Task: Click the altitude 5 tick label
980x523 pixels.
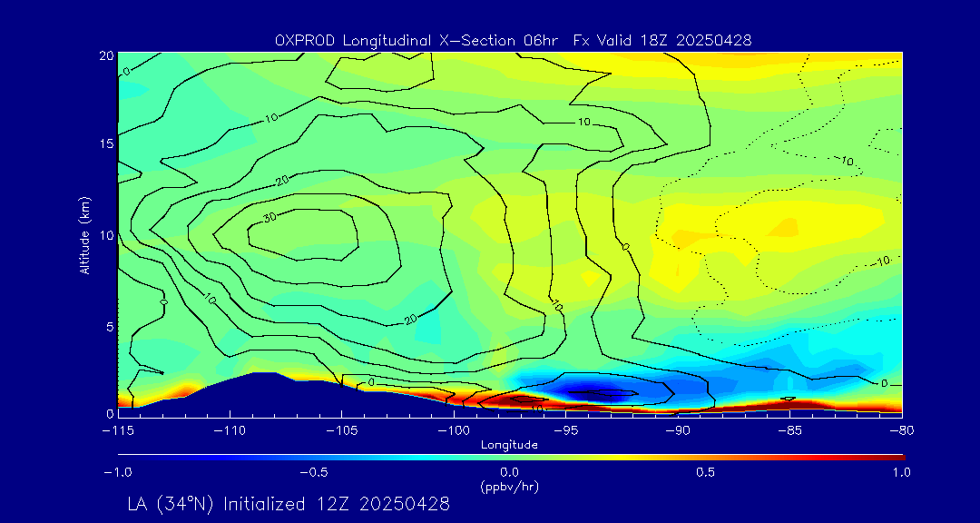Action: (109, 327)
